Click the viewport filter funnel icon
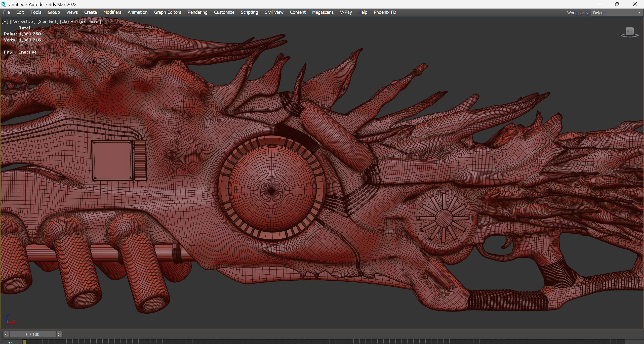Screen dimensions: 644x344 [106, 22]
